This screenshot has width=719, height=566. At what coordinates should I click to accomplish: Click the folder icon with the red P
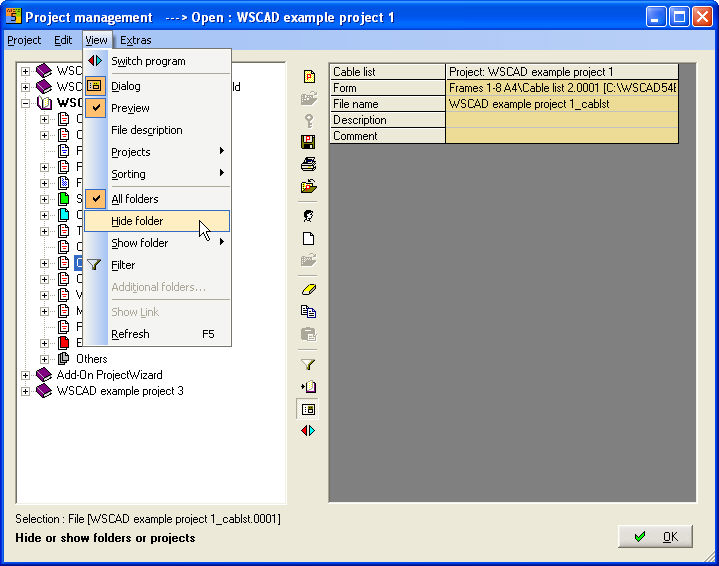309,186
